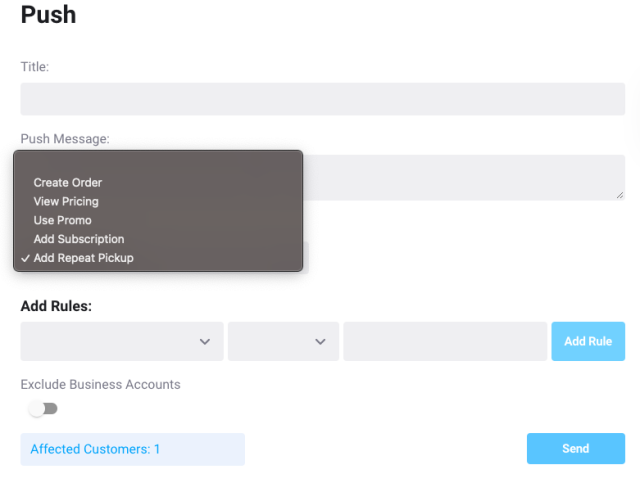Click the Affected Customers: 1 banner

pyautogui.click(x=133, y=449)
